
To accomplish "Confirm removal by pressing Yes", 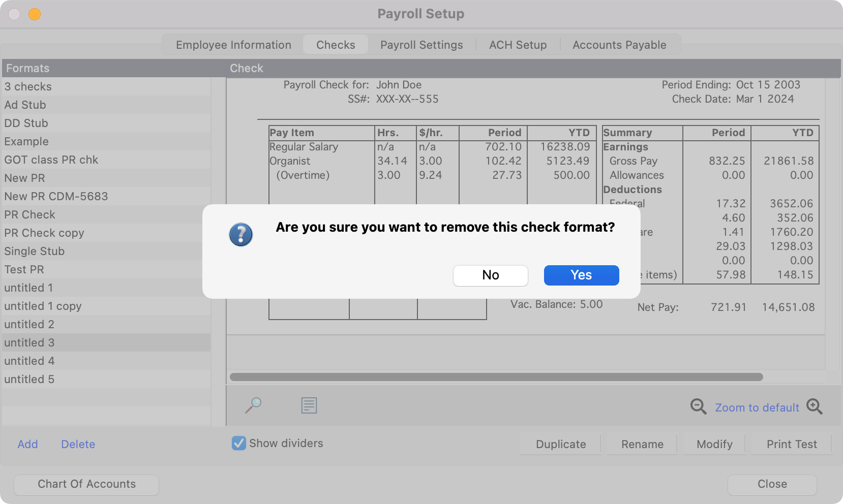I will point(581,275).
